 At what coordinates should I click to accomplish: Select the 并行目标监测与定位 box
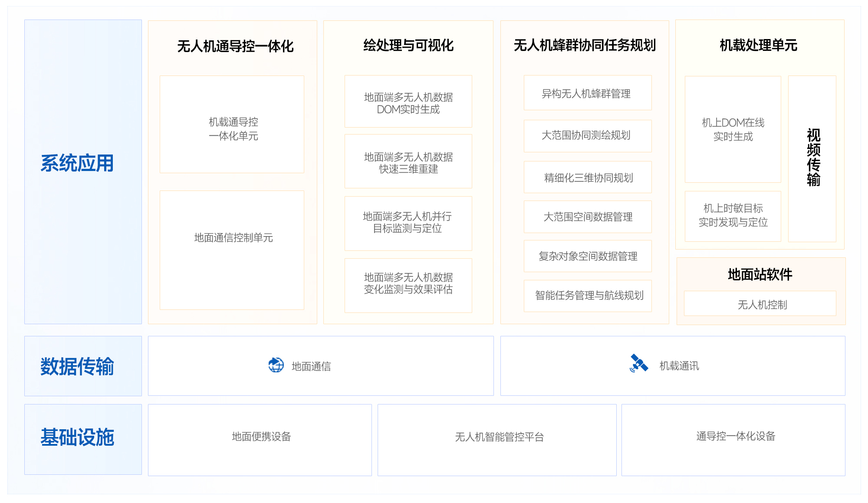coord(408,223)
